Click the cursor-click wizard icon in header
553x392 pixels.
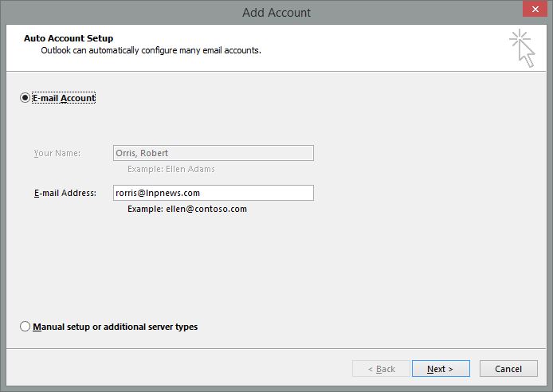pos(522,47)
